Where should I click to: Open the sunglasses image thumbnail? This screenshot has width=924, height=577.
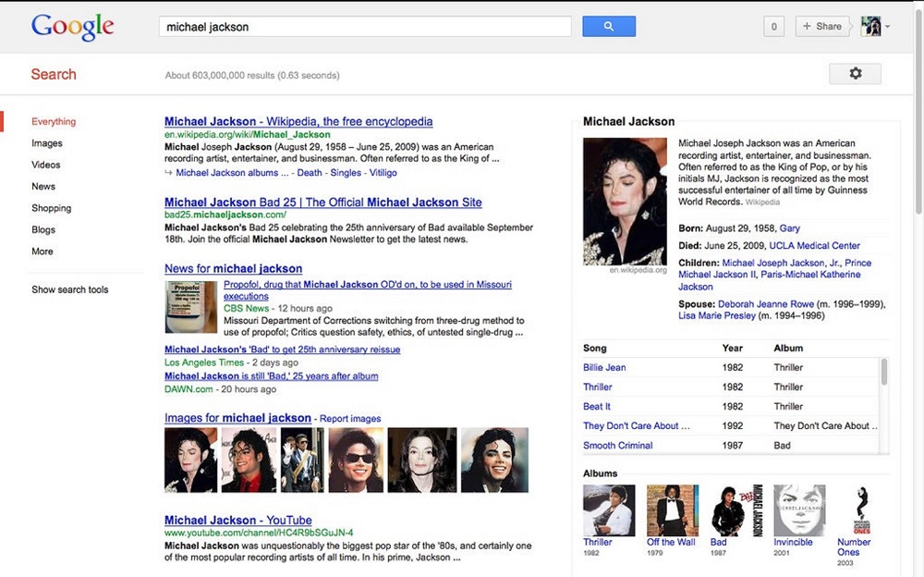[356, 460]
